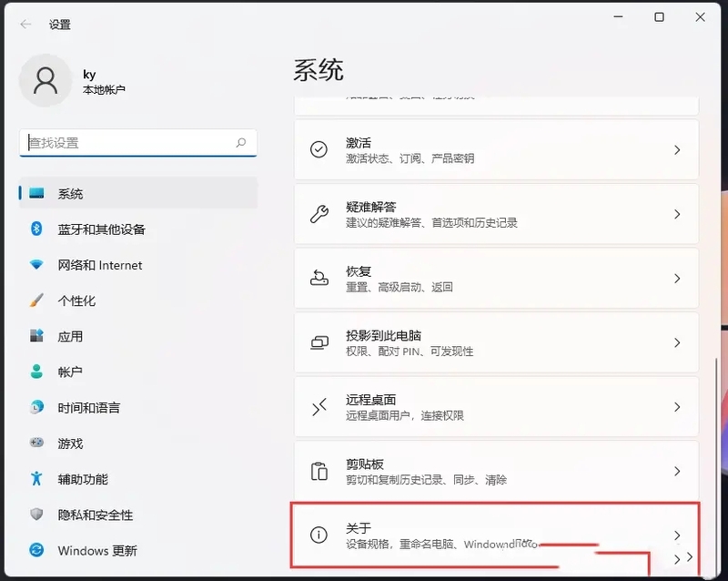This screenshot has height=581, width=728.
Task: Open the 恢复 recovery settings row
Action: [496, 278]
